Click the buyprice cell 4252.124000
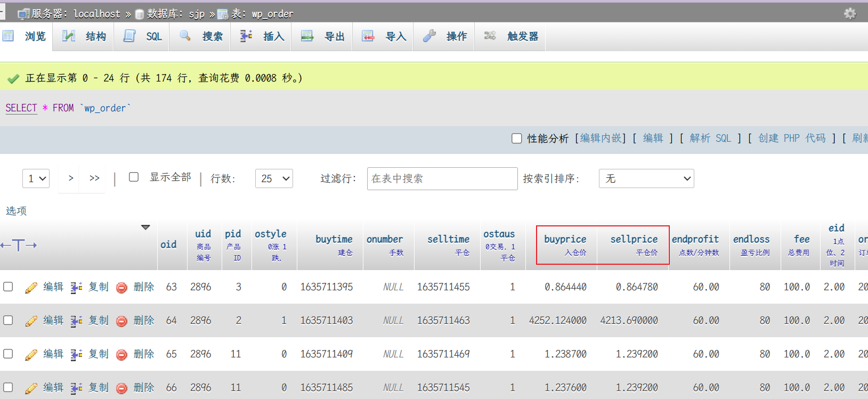Viewport: 868px width, 399px height. (557, 321)
